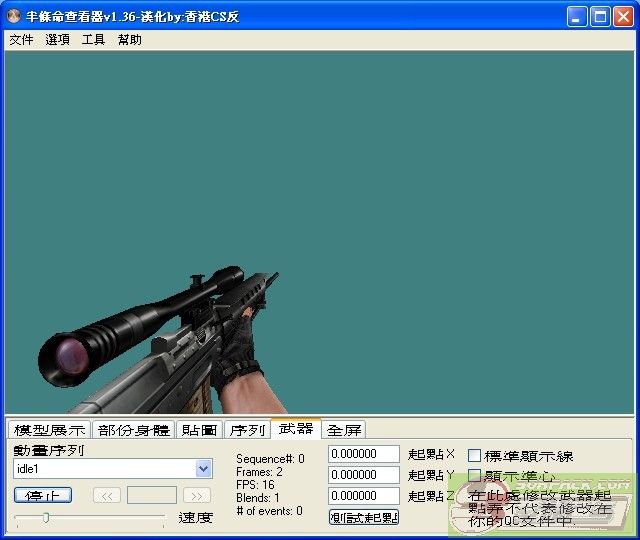Click the 測試起點 button
This screenshot has width=640, height=540.
pyautogui.click(x=364, y=517)
